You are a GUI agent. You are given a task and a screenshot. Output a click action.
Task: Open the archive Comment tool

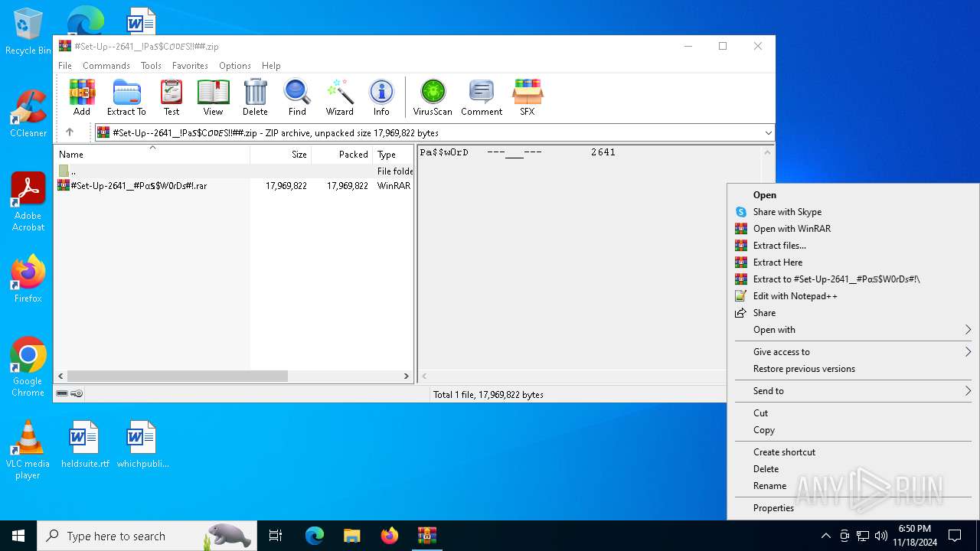pyautogui.click(x=482, y=97)
